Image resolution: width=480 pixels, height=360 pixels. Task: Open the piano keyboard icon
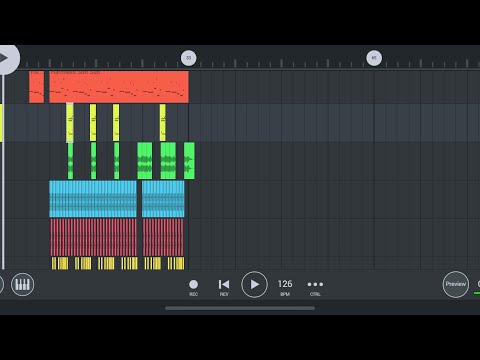(22, 284)
